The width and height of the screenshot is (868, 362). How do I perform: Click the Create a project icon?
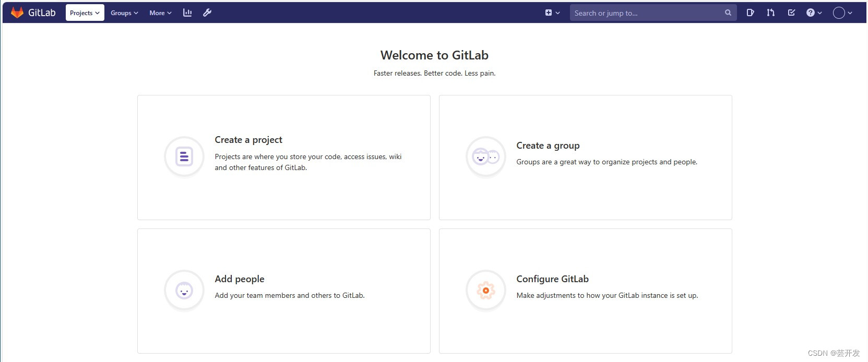[x=184, y=156]
